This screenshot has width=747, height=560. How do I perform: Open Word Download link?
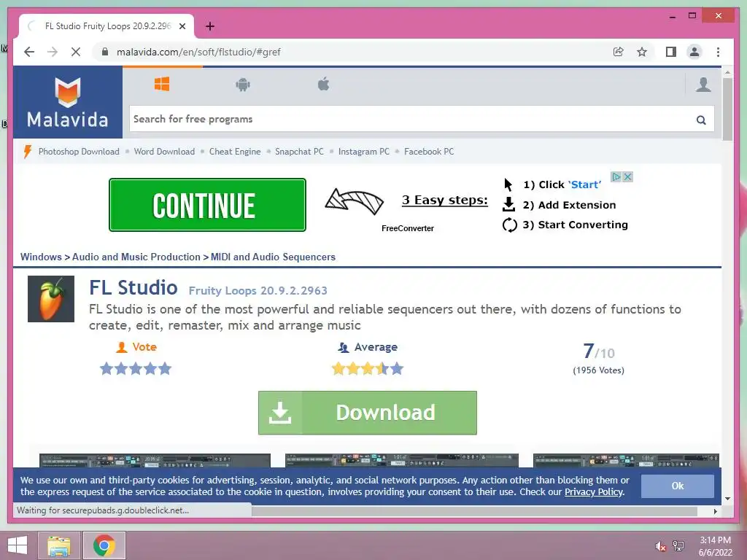point(164,152)
